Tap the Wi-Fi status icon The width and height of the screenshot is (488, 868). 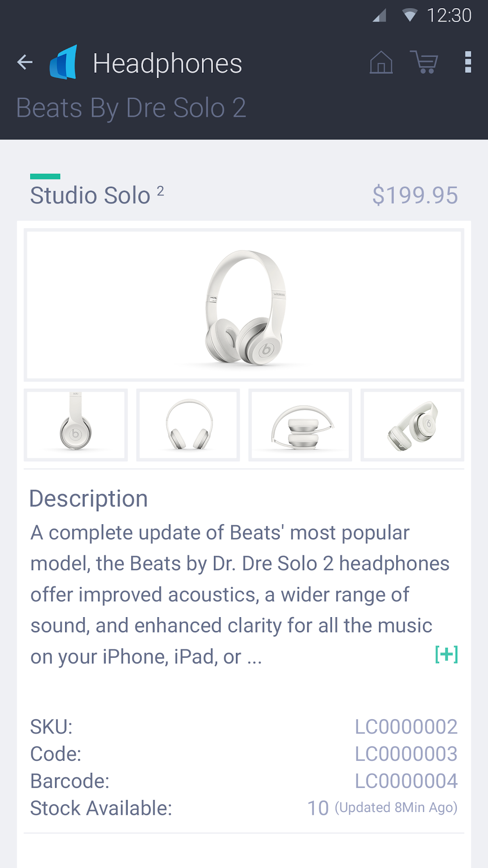(x=410, y=15)
